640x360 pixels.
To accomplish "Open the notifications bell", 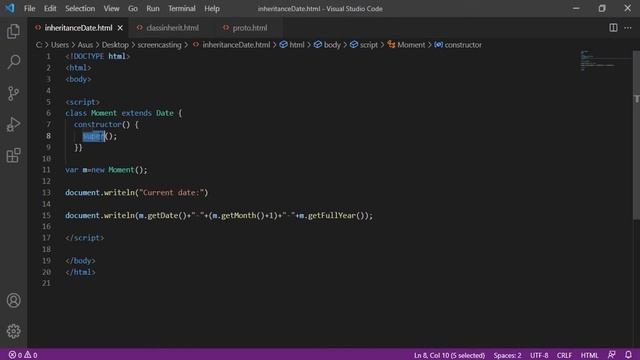I will (628, 355).
